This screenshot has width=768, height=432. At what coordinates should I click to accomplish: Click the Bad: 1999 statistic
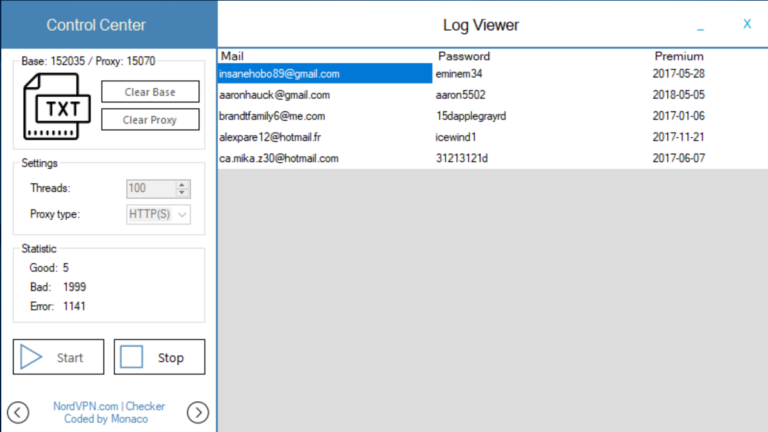pos(58,287)
